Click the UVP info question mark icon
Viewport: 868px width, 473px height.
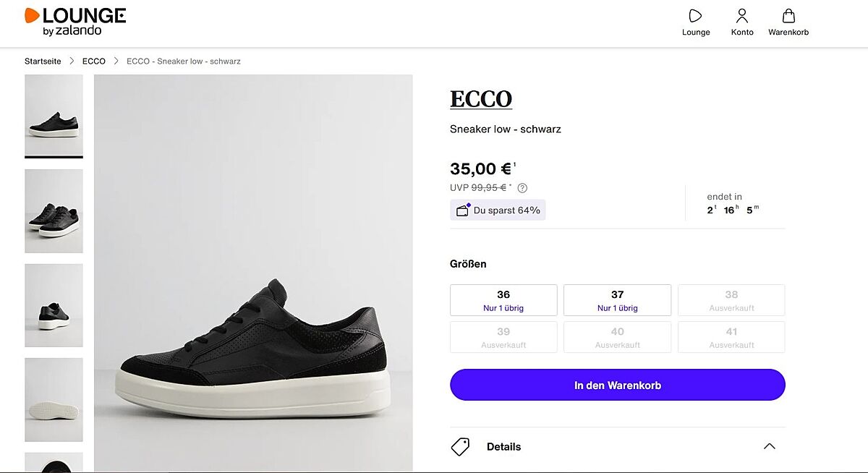(522, 188)
